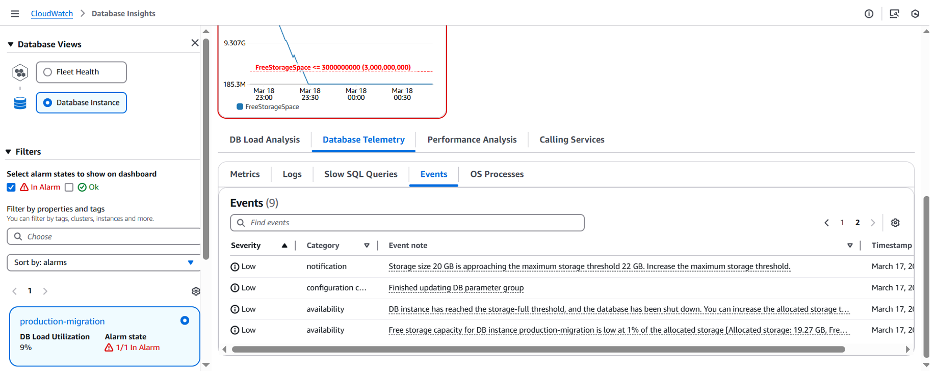Close the Database Views panel
The image size is (936, 376).
pyautogui.click(x=195, y=43)
